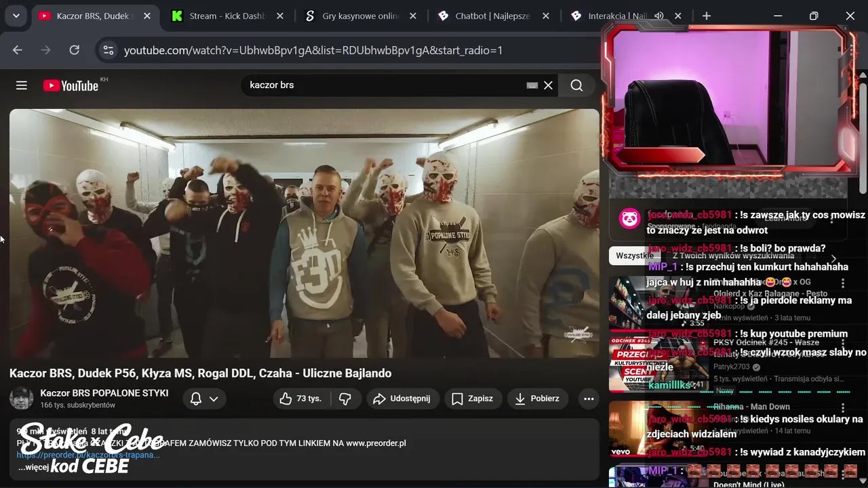
Task: Dislike the video with thumbs down
Action: [345, 399]
